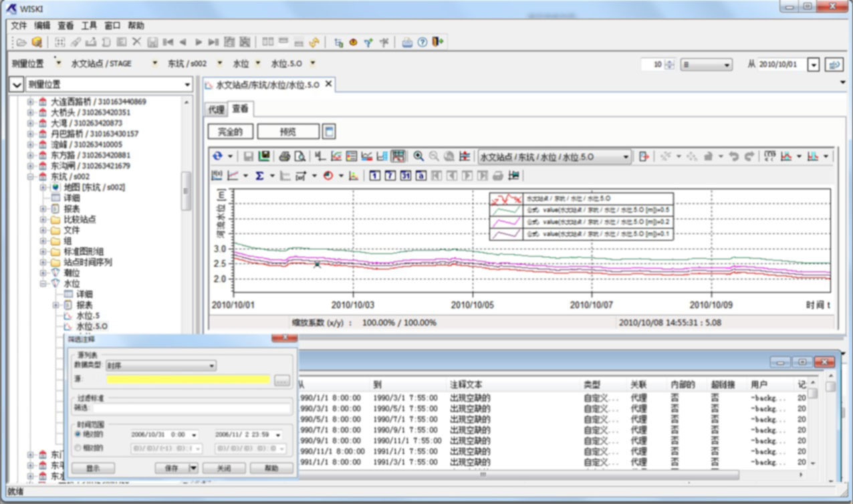Open the 东坑 / s002 breadcrumb dropdown arrow
The height and width of the screenshot is (504, 853).
221,64
